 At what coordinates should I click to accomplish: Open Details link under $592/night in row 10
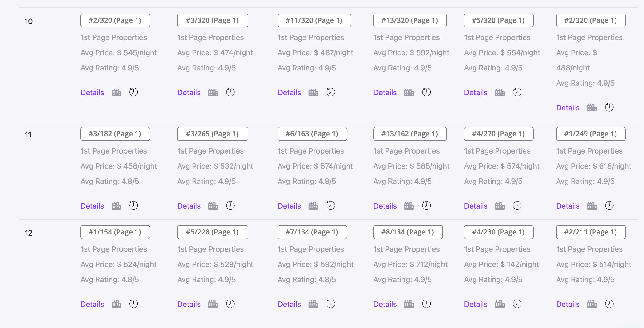click(x=385, y=92)
